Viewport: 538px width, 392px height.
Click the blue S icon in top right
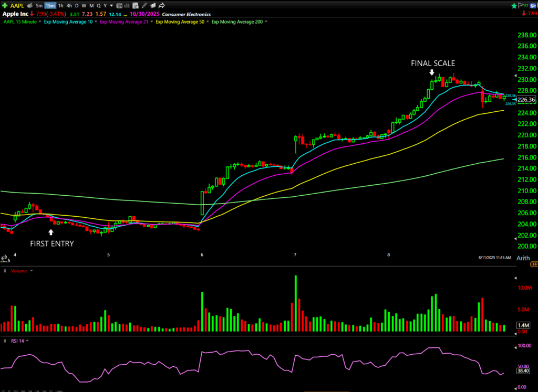tap(533, 5)
